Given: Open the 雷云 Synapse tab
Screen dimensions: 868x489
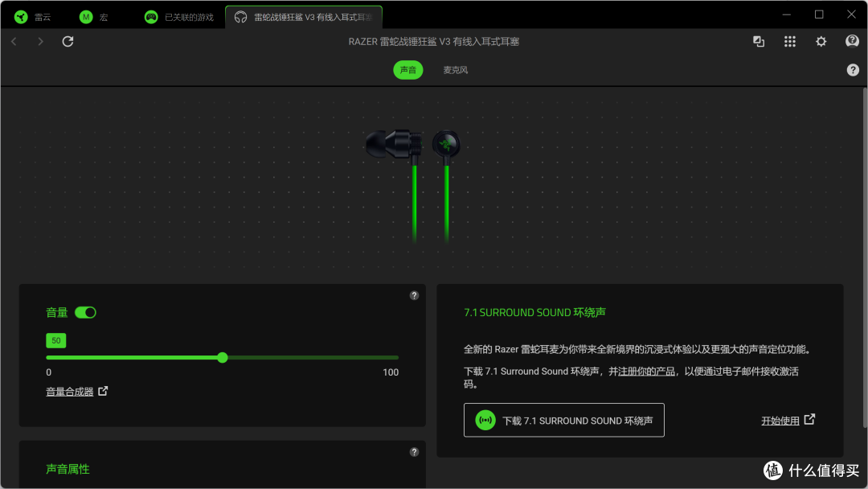Looking at the screenshot, I should [x=33, y=17].
